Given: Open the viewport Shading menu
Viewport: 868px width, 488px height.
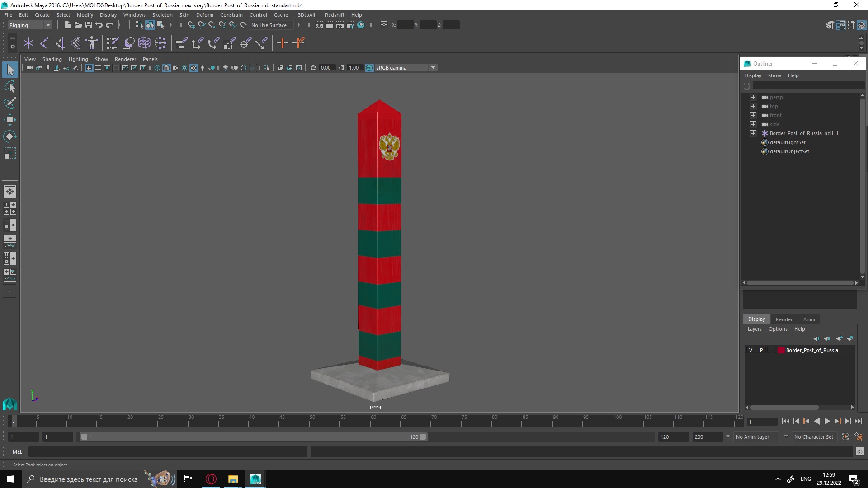Looking at the screenshot, I should (x=52, y=59).
